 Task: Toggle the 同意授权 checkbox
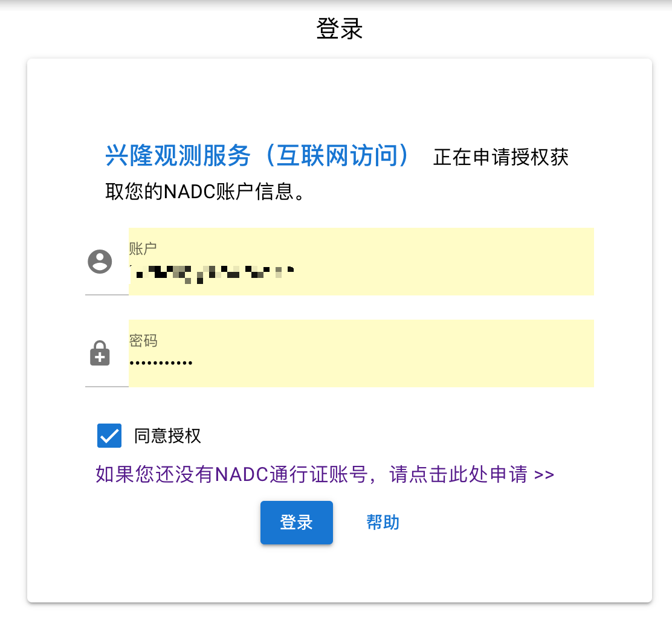(x=109, y=436)
